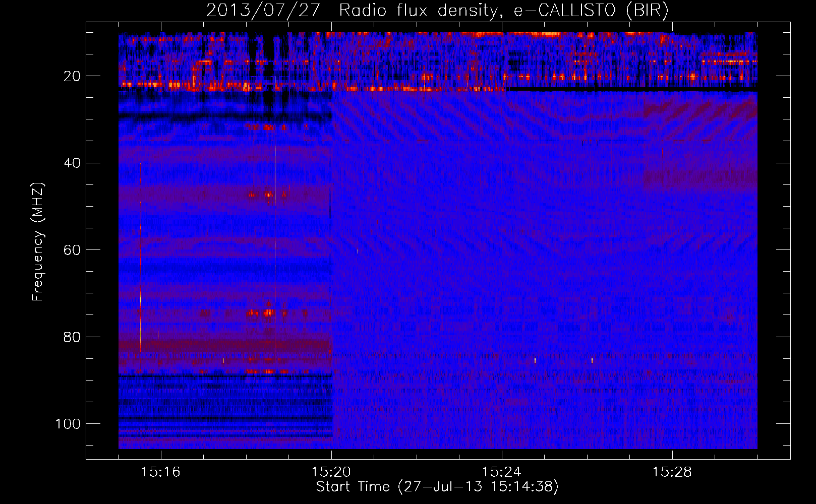Click the 15:20 time tick label

point(331,472)
